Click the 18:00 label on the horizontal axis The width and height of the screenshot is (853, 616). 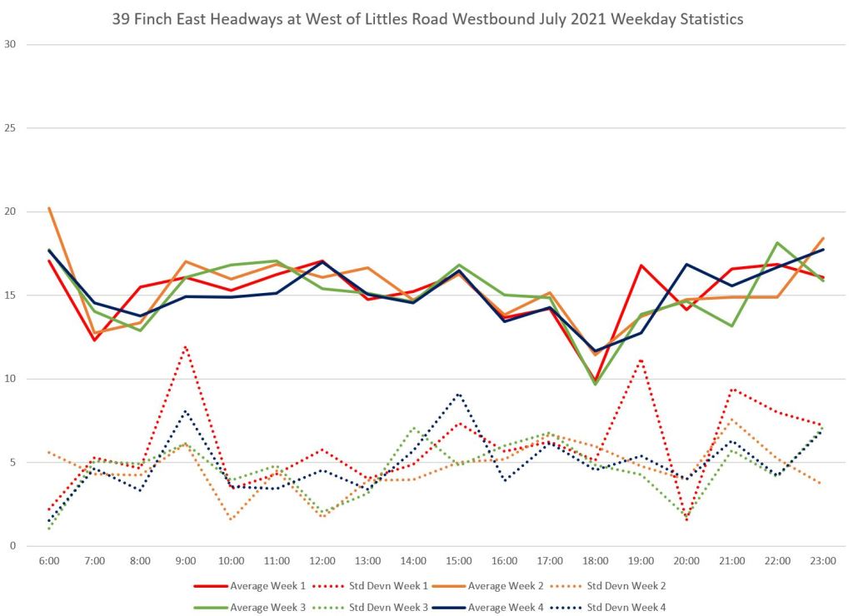[596, 561]
